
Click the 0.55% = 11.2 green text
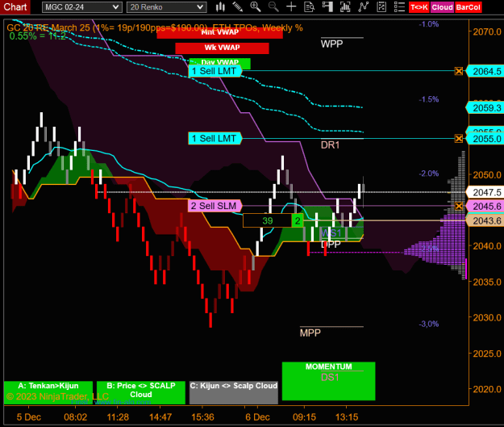coord(38,36)
